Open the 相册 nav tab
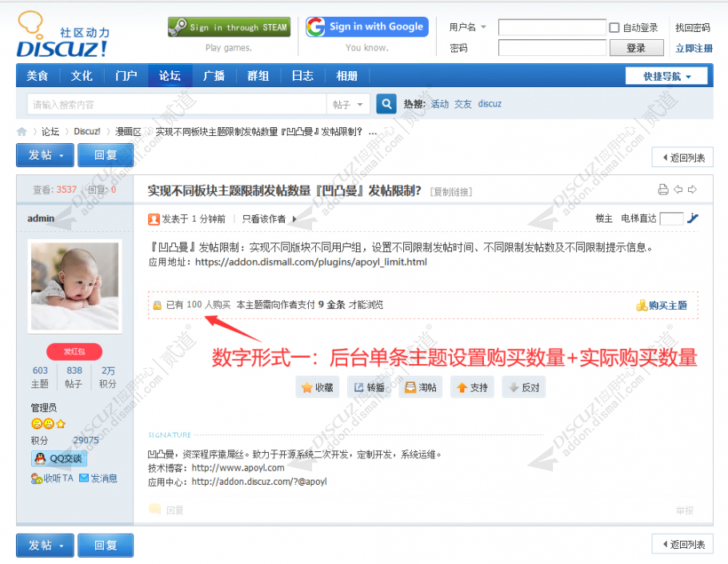The height and width of the screenshot is (564, 728). [x=347, y=76]
